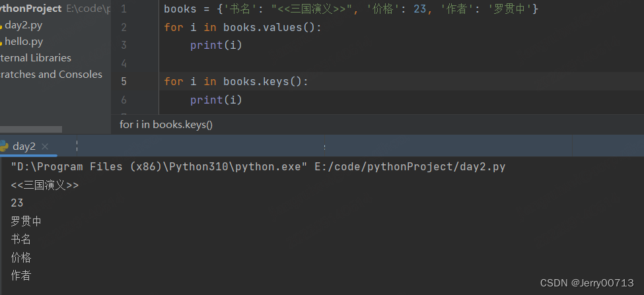This screenshot has width=644, height=295.
Task: Click the python.exe command line in console
Action: (x=258, y=167)
